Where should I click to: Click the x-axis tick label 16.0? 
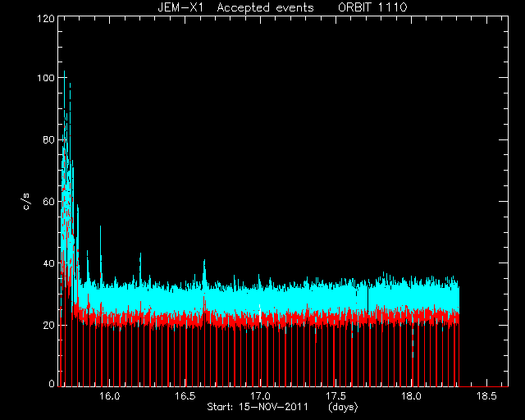point(109,396)
